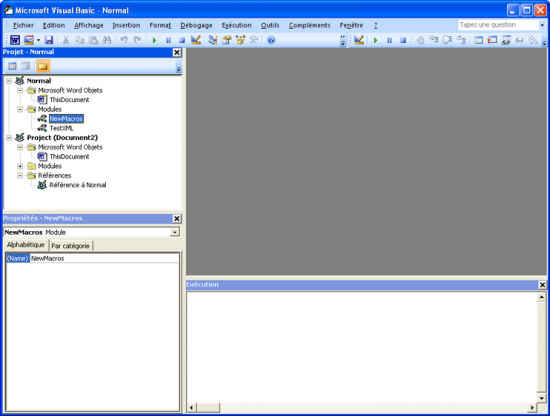Click the Exécution horizontal scrollbar thumb
Viewport: 550px width, 416px height.
(208, 408)
